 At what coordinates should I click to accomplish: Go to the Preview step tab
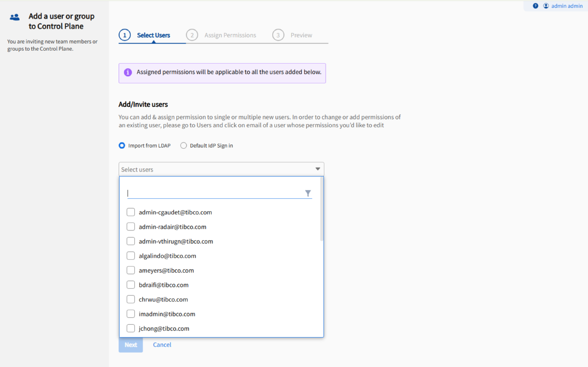click(301, 35)
